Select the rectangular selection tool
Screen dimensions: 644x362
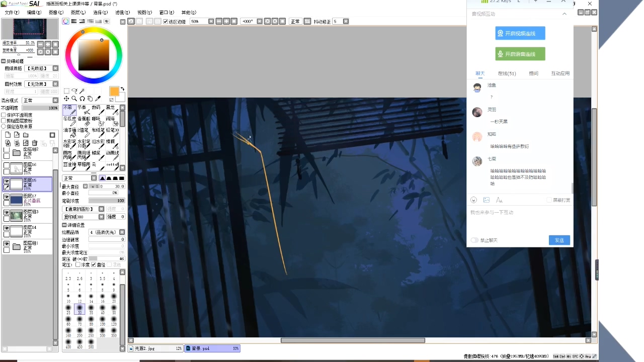tap(66, 91)
